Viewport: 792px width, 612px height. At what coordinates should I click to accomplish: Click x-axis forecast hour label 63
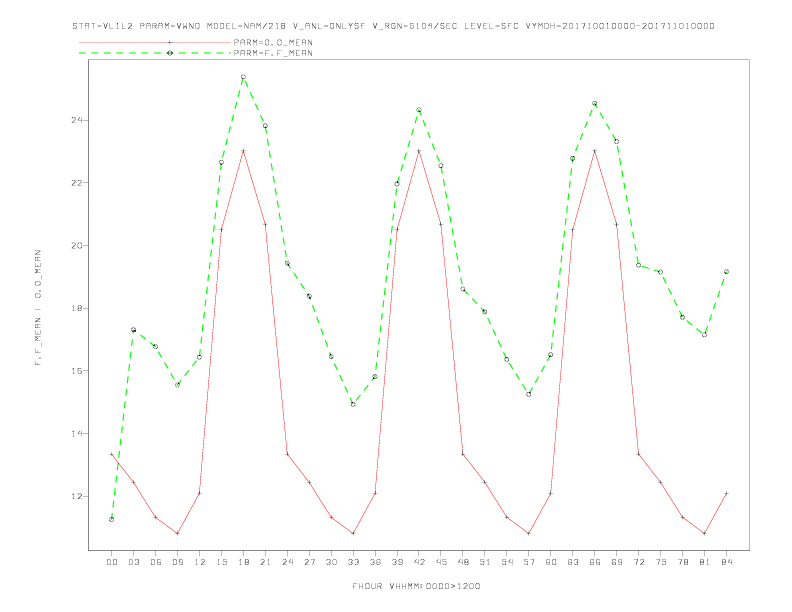point(573,562)
